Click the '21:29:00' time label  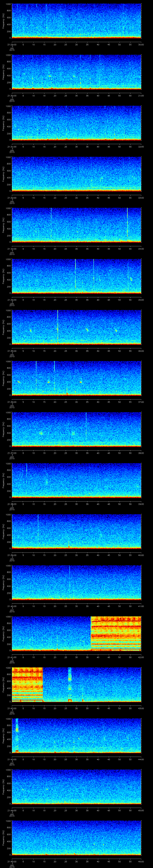[x=12, y=44]
